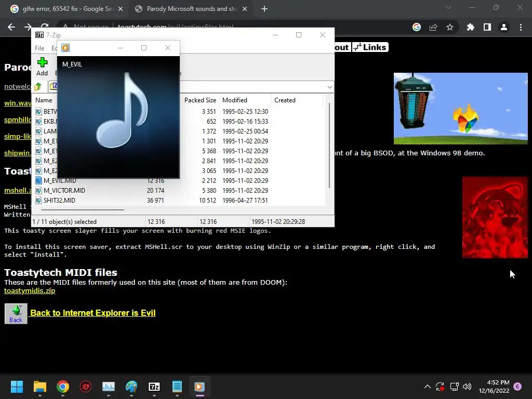Open File Explorer from taskbar
Screen dimensions: 532x399
tap(39, 387)
